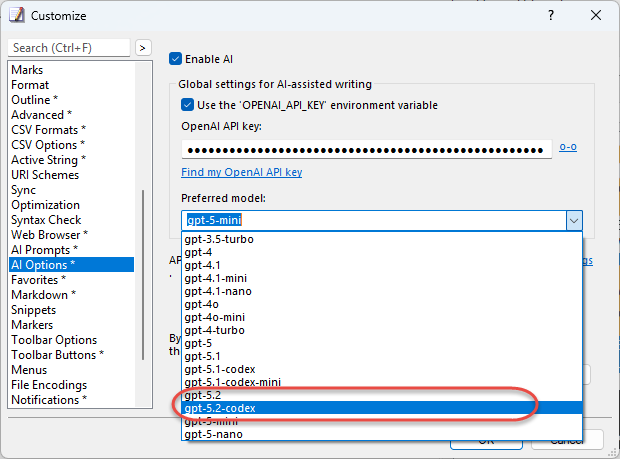
Task: Open Markdown settings page
Action: pyautogui.click(x=72, y=295)
